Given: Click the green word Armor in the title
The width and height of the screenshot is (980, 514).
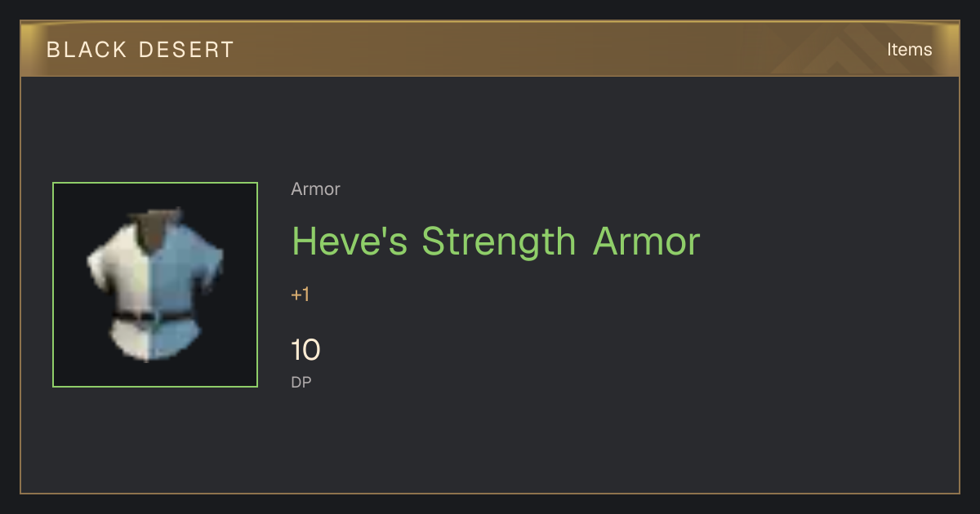Looking at the screenshot, I should [x=647, y=241].
